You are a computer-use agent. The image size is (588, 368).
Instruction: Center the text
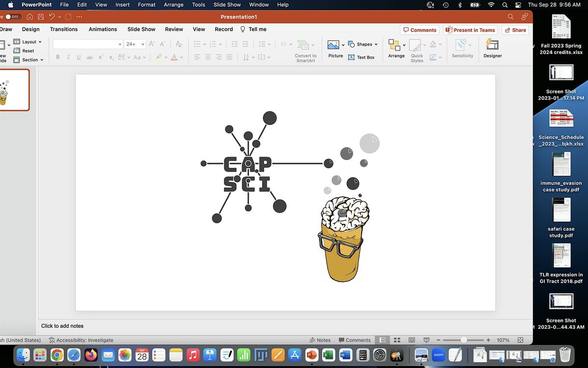tap(208, 57)
